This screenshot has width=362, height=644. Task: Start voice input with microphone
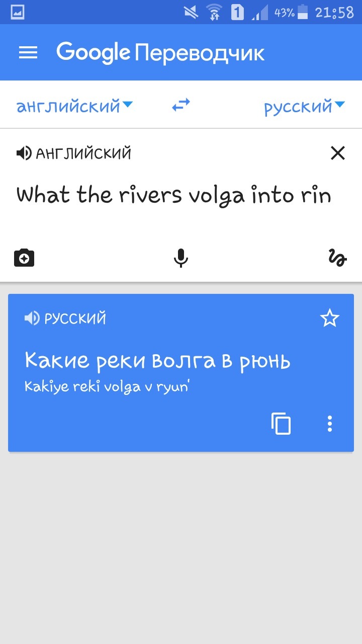point(181,258)
